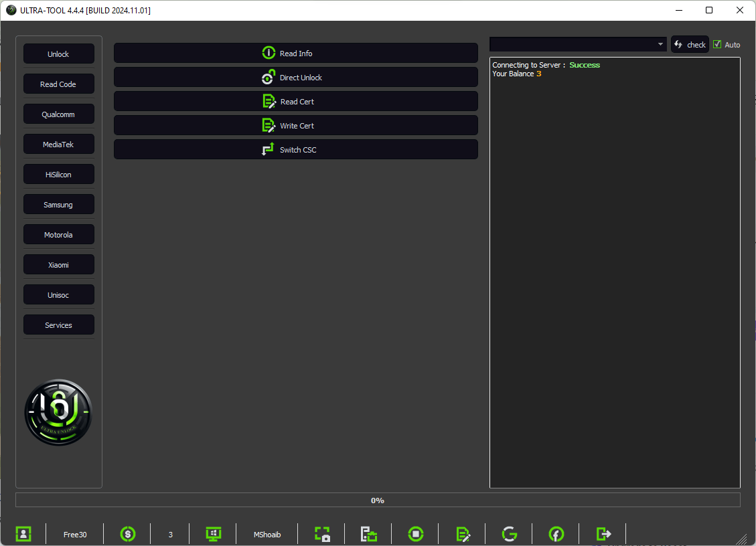
Task: Click the Read Info icon
Action: click(269, 53)
